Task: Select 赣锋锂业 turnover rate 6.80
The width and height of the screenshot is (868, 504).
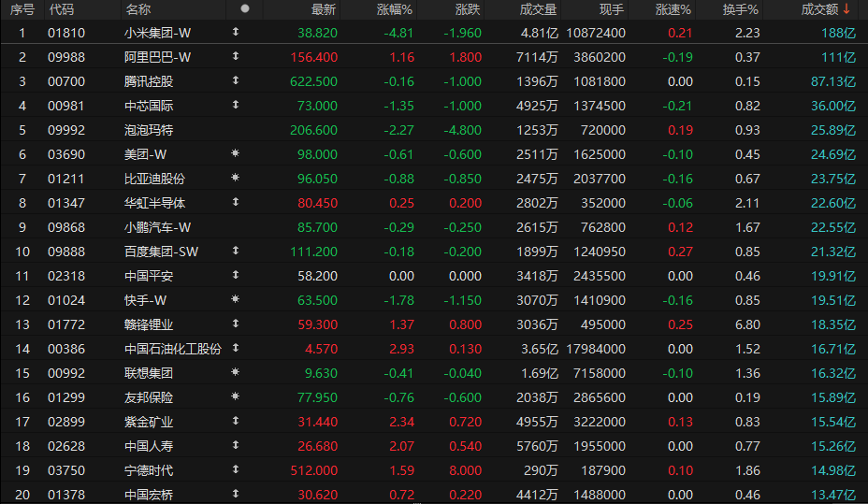Action: 747,324
